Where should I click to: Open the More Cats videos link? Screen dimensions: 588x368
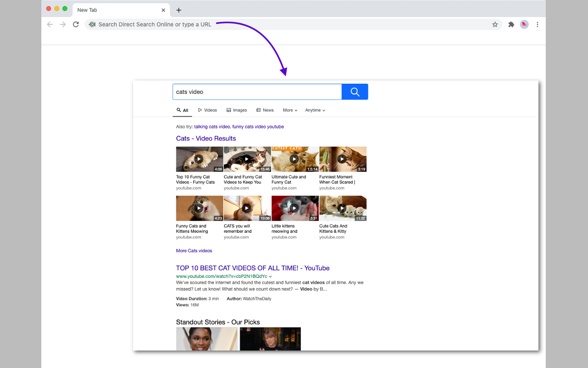click(x=194, y=250)
